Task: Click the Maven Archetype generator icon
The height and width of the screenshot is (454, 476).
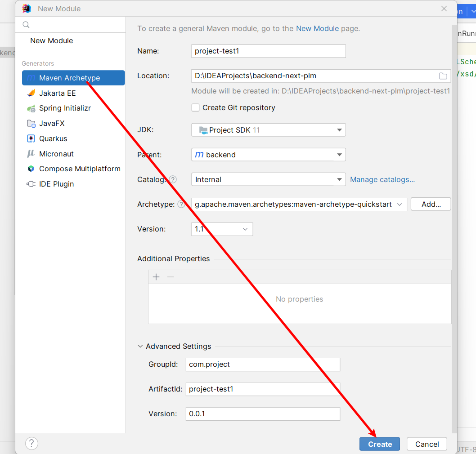Action: pyautogui.click(x=31, y=78)
